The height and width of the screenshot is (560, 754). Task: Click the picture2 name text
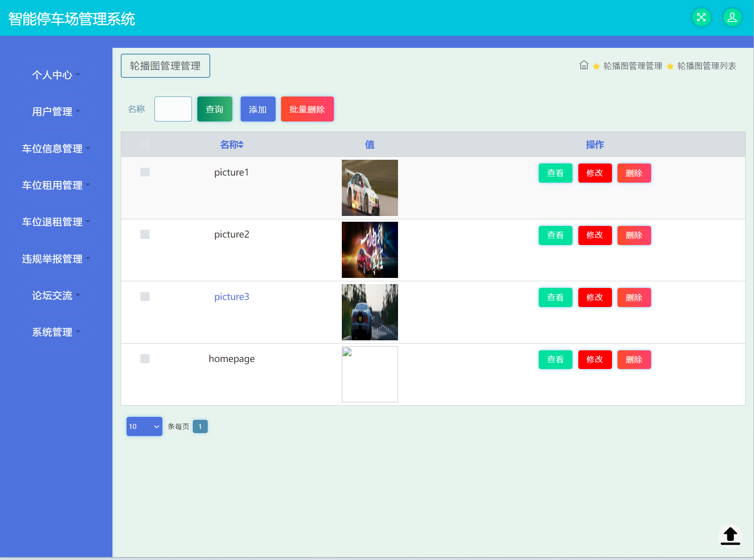[232, 234]
